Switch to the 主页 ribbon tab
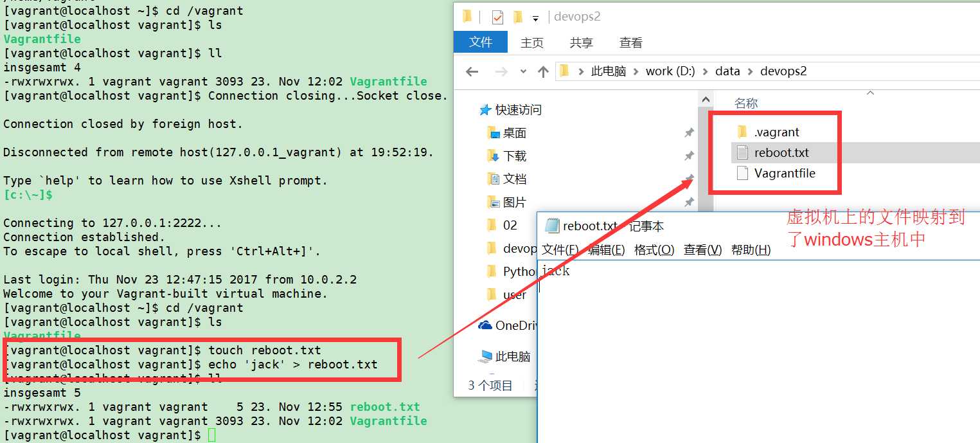This screenshot has width=980, height=443. (532, 42)
